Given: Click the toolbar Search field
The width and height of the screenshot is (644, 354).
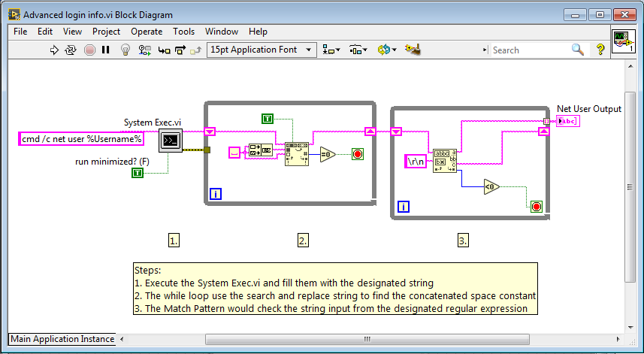Looking at the screenshot, I should (x=530, y=50).
